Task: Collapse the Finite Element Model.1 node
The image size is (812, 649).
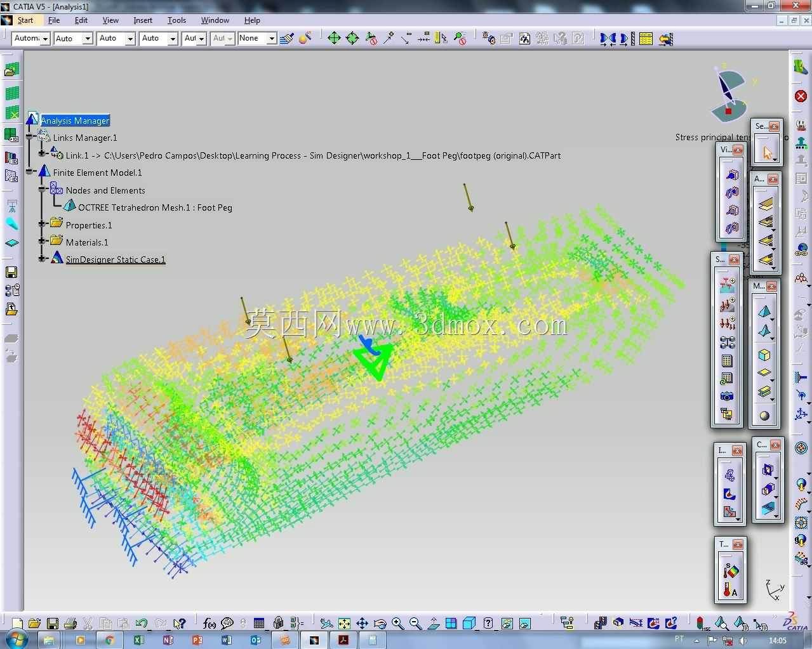Action: coord(29,171)
